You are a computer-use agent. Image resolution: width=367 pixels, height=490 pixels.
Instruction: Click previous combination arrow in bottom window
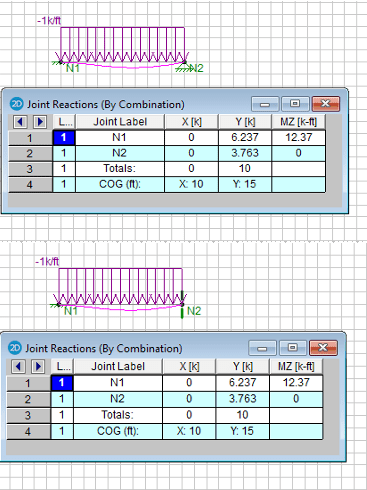pos(18,366)
